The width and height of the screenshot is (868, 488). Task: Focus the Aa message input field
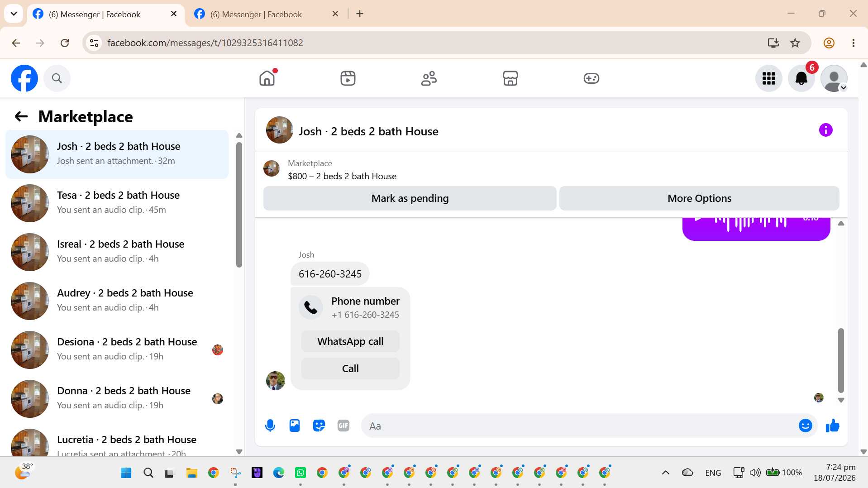(x=579, y=426)
